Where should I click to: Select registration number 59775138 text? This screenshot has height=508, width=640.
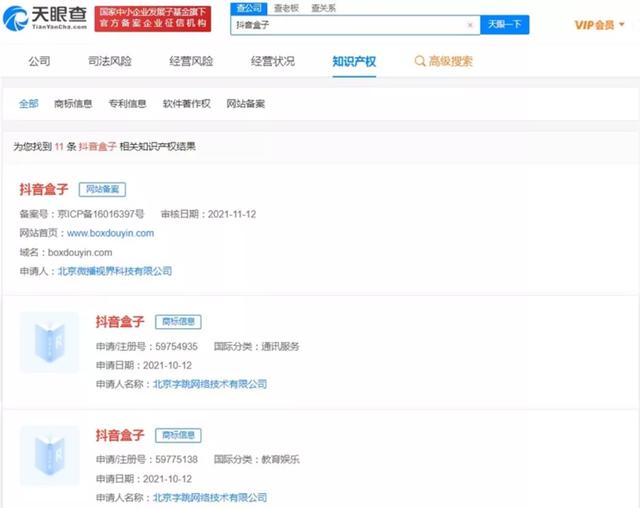pyautogui.click(x=176, y=459)
